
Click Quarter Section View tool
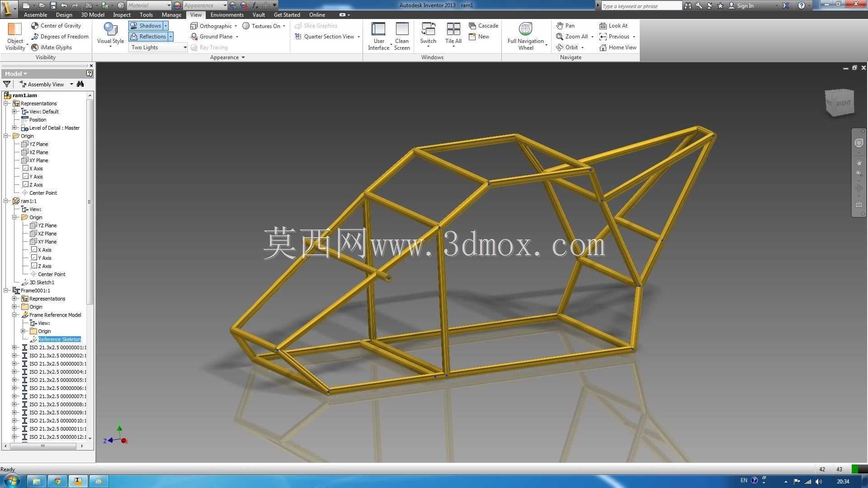click(325, 37)
